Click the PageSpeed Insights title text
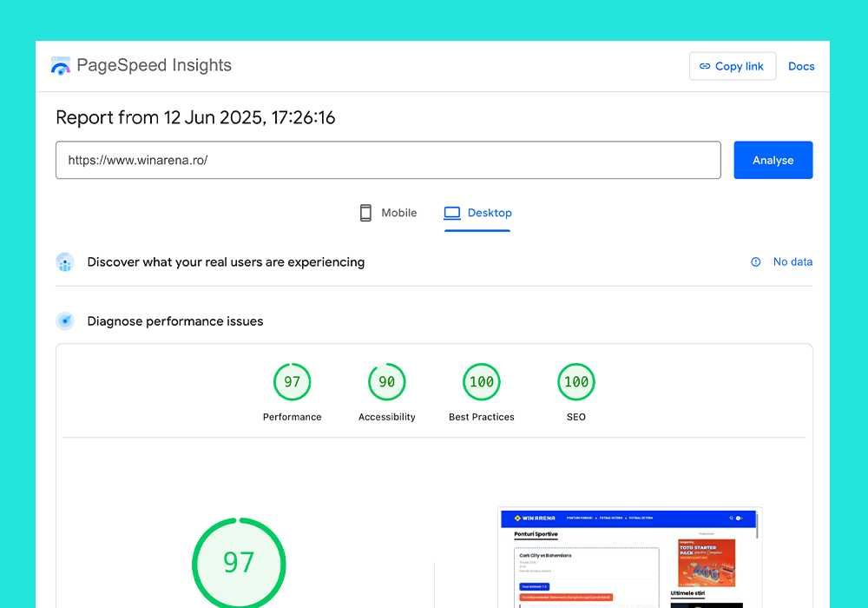Screen dimensions: 868x608 pos(154,65)
